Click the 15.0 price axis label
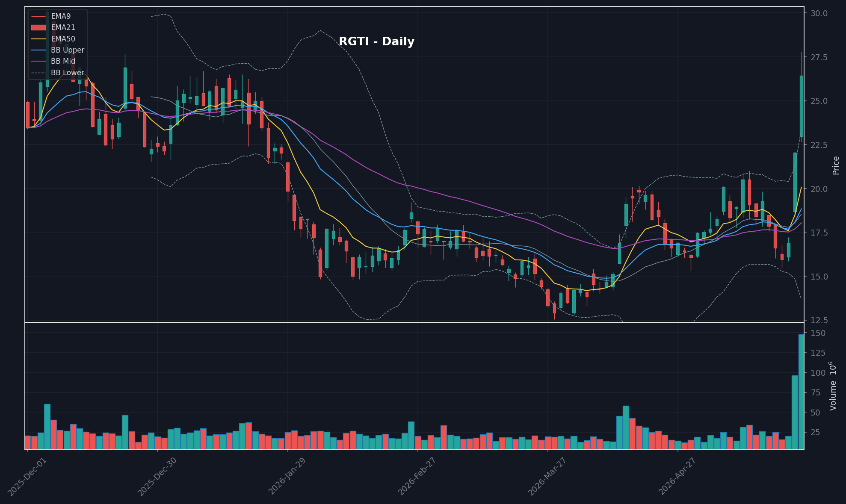The image size is (846, 504). coord(819,277)
